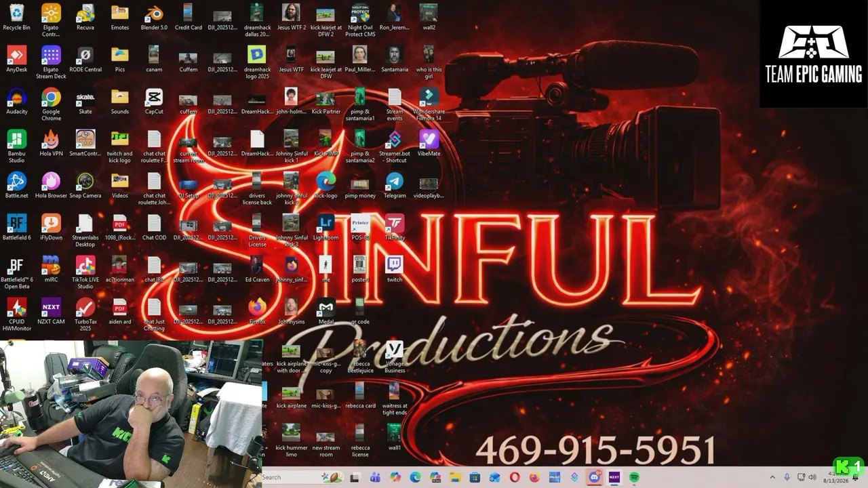This screenshot has height=488, width=868.
Task: Launch NZXT CAM from the desktop
Action: click(x=51, y=312)
